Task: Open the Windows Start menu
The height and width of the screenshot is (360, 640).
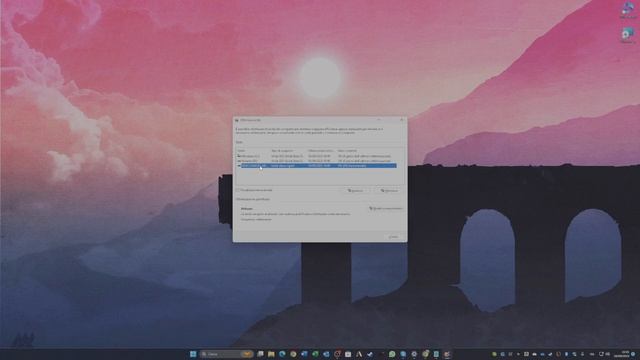Action: coord(193,354)
